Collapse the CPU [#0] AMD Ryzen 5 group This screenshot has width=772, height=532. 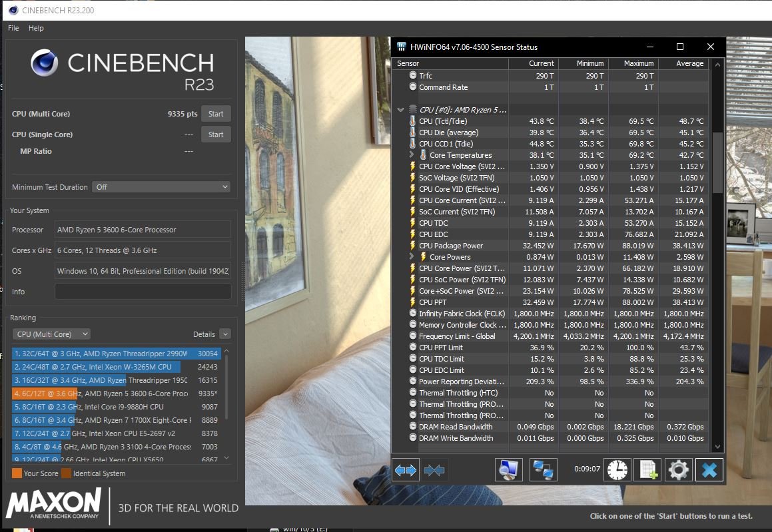(401, 110)
